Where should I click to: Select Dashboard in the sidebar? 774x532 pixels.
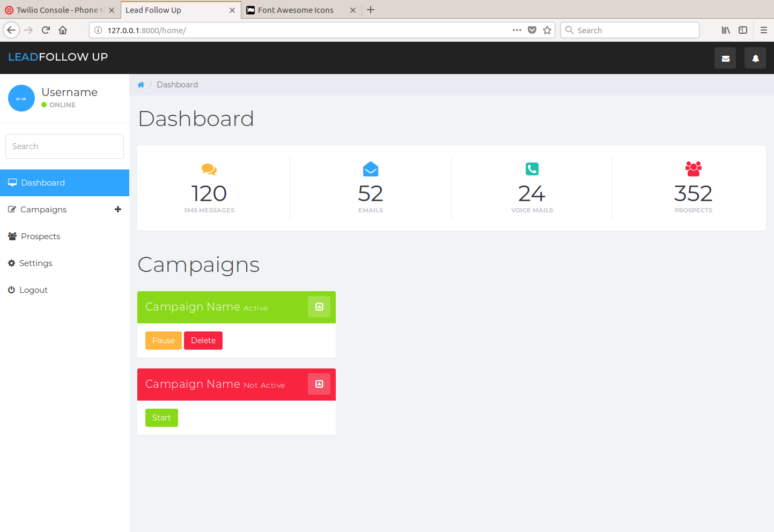pos(43,183)
